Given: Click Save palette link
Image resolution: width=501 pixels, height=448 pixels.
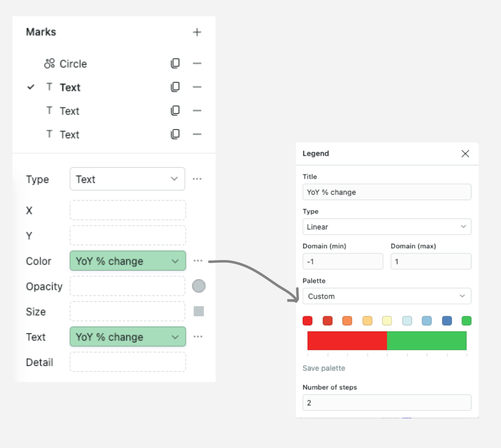Looking at the screenshot, I should coord(324,368).
